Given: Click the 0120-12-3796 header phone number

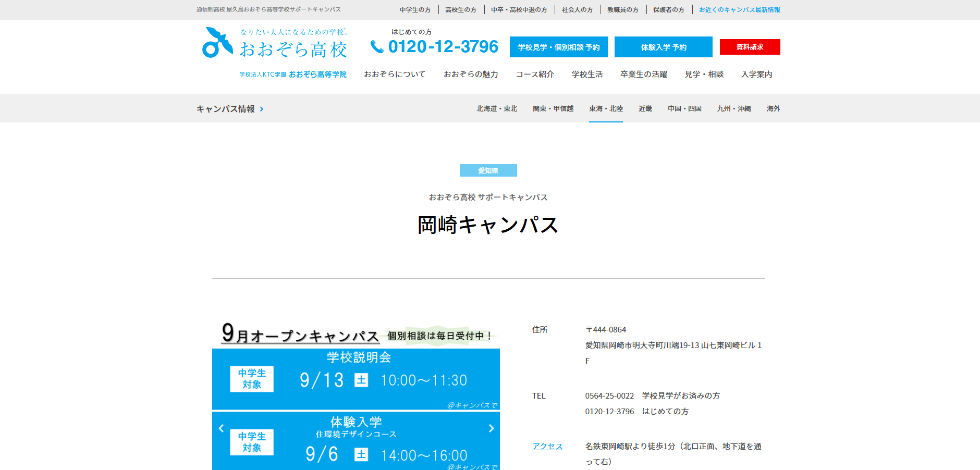Looking at the screenshot, I should pos(443,47).
